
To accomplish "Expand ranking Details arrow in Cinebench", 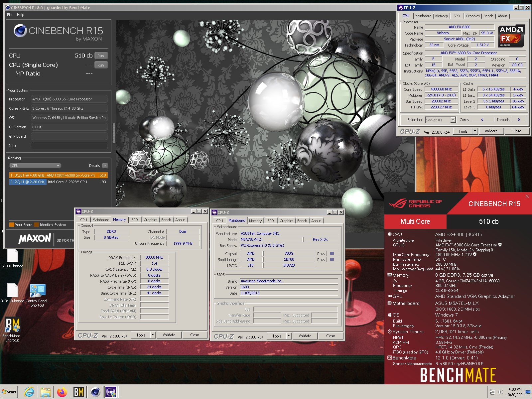I will pyautogui.click(x=105, y=166).
